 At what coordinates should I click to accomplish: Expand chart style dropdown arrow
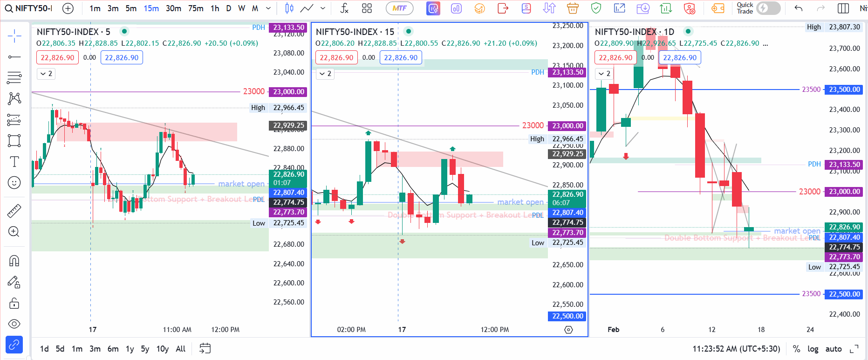(x=323, y=8)
